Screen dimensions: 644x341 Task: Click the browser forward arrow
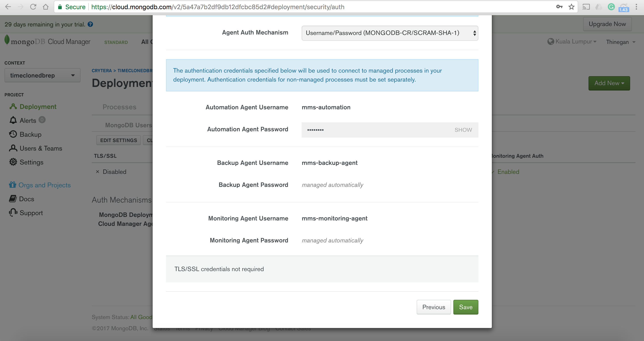(21, 7)
